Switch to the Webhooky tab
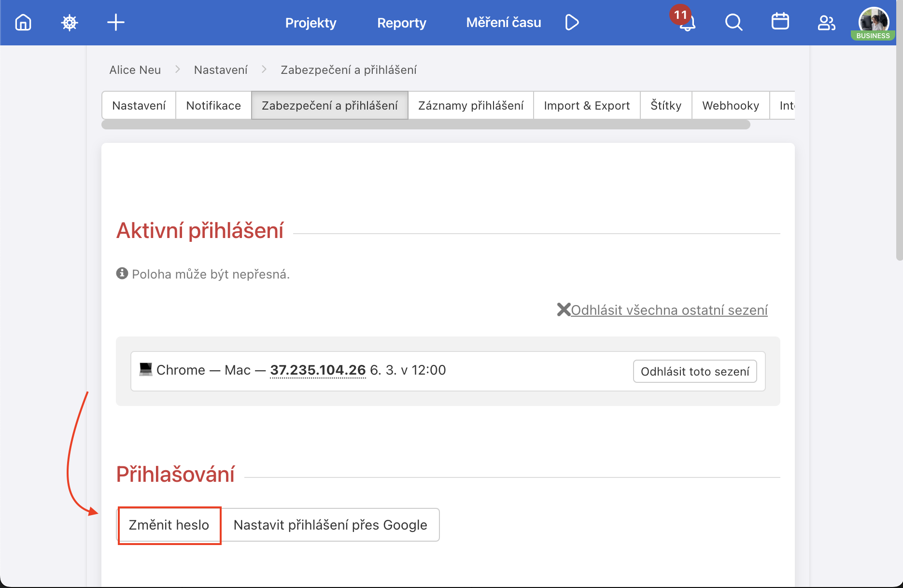The image size is (903, 588). (x=731, y=105)
